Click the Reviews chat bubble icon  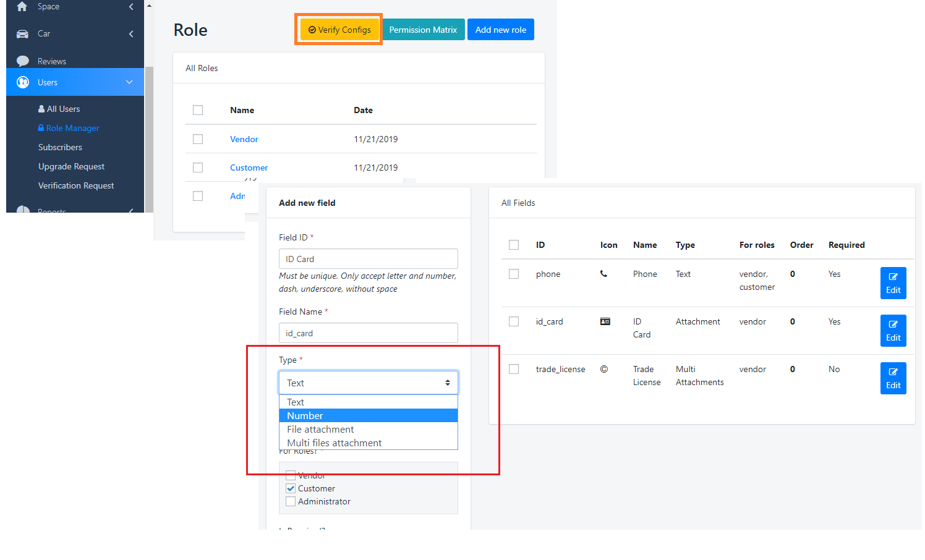[x=23, y=61]
